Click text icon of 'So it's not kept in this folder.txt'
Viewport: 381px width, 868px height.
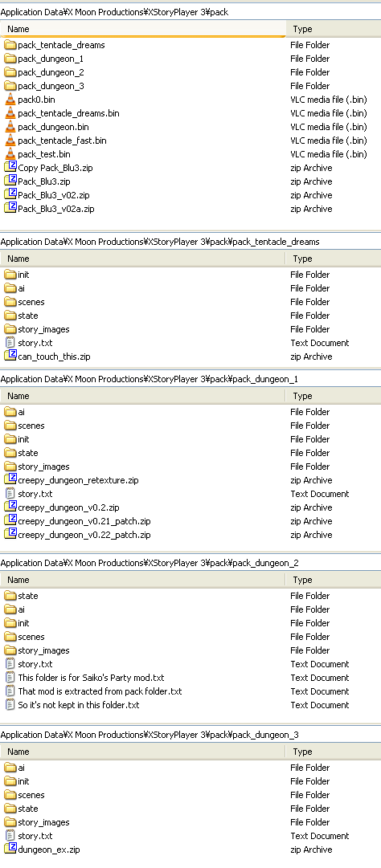click(10, 705)
